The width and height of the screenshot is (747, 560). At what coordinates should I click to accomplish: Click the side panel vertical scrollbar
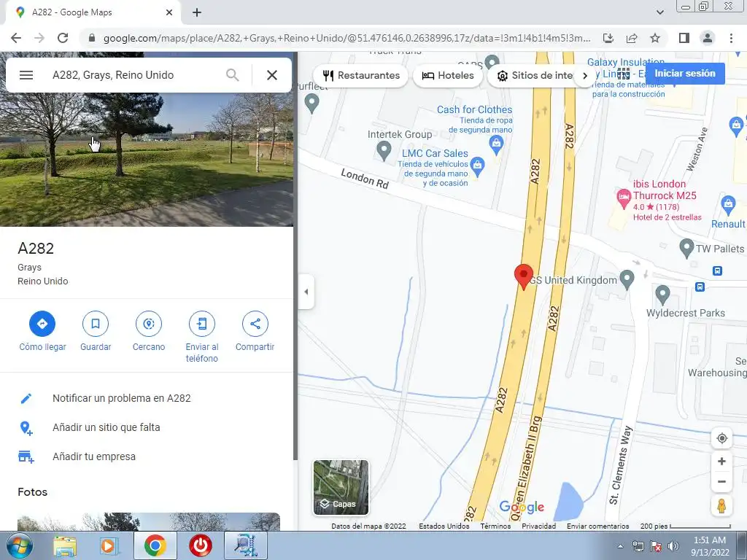(x=295, y=256)
